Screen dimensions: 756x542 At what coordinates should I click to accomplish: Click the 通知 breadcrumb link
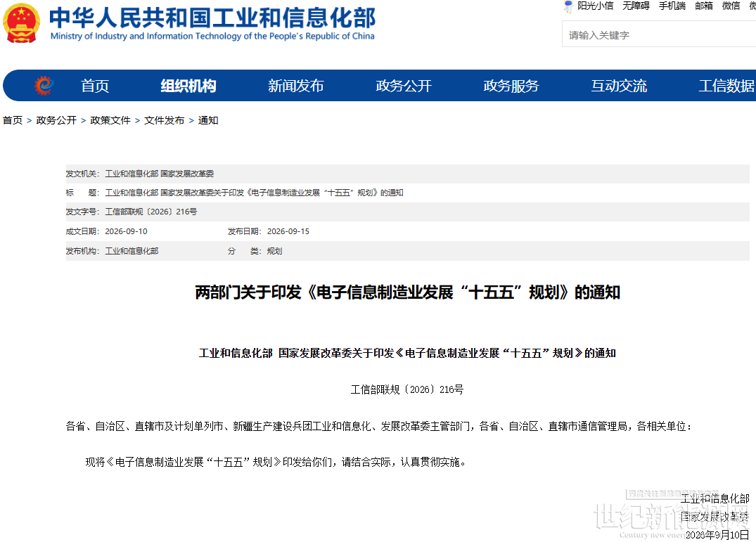pyautogui.click(x=208, y=120)
